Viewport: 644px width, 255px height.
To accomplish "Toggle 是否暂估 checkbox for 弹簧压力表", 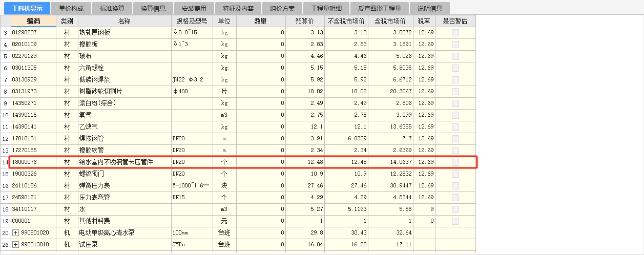I will click(455, 185).
